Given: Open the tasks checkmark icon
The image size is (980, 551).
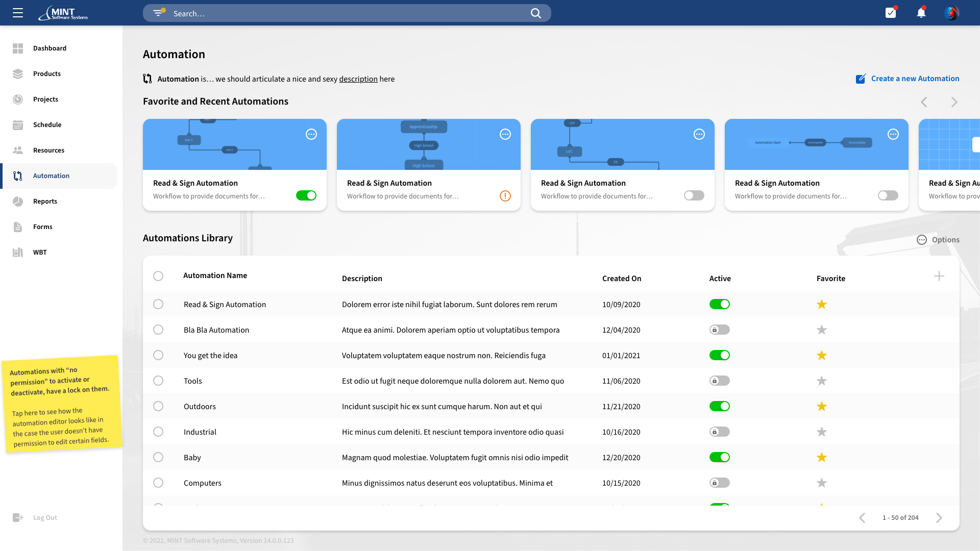Looking at the screenshot, I should (891, 13).
